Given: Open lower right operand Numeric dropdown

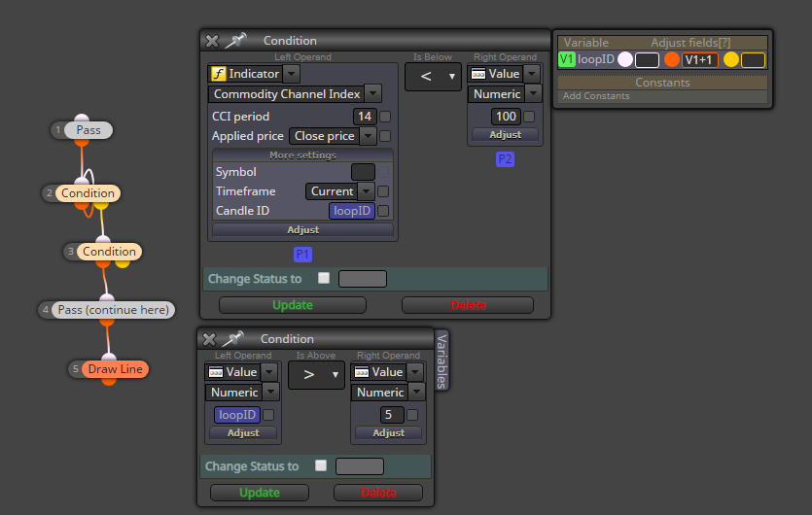Looking at the screenshot, I should (x=416, y=392).
